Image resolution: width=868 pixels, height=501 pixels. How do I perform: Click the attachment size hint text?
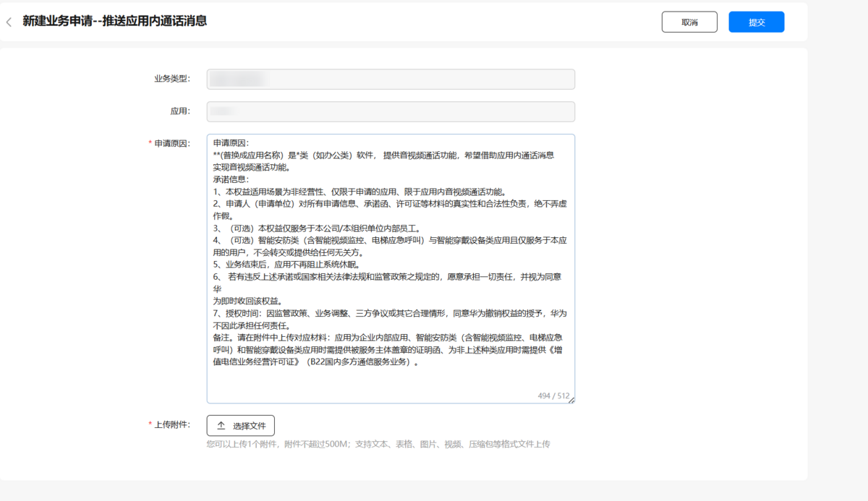378,444
